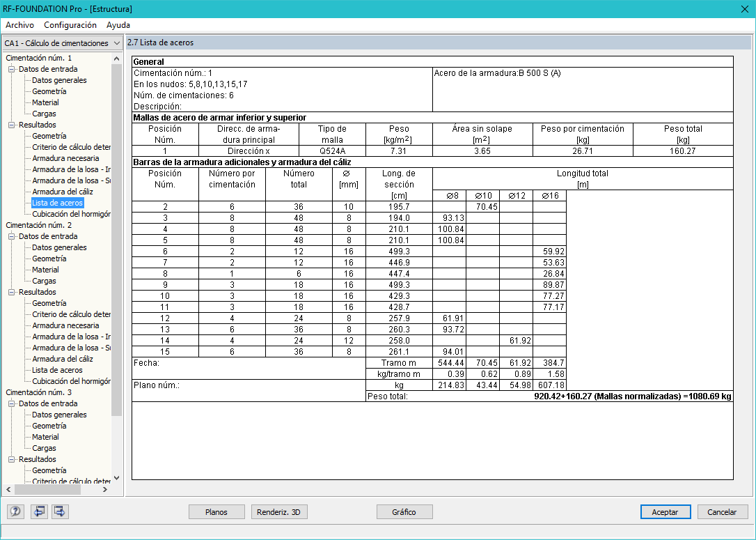The height and width of the screenshot is (540, 756).
Task: Go to previous window with left arrow icon
Action: click(x=38, y=511)
